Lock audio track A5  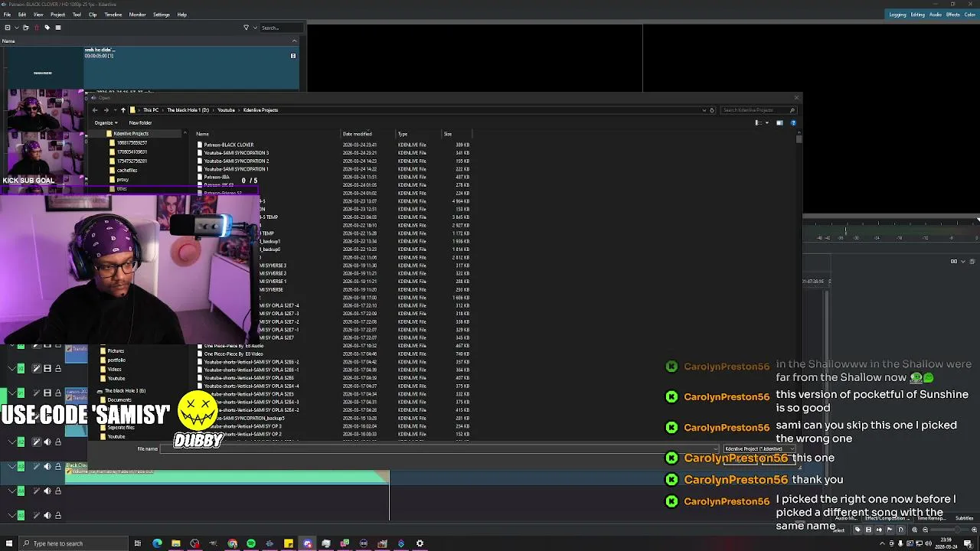[57, 515]
